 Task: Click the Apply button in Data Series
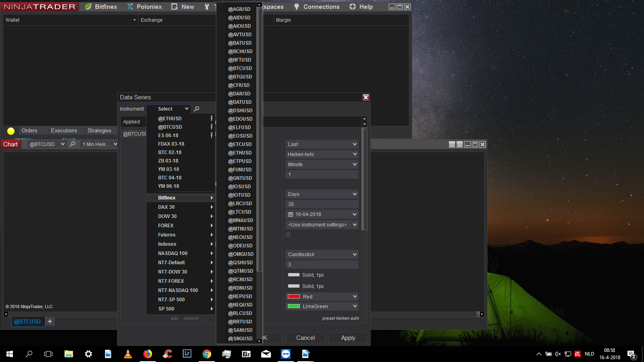[348, 338]
